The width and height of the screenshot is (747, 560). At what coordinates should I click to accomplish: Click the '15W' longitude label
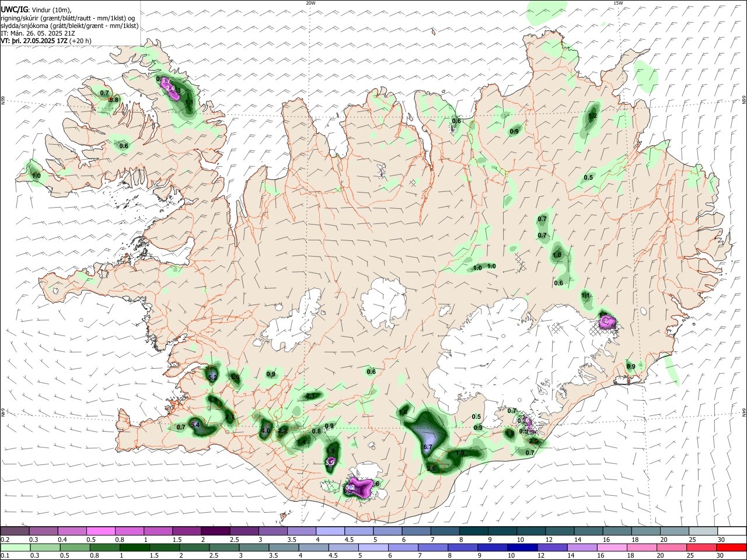[617, 3]
